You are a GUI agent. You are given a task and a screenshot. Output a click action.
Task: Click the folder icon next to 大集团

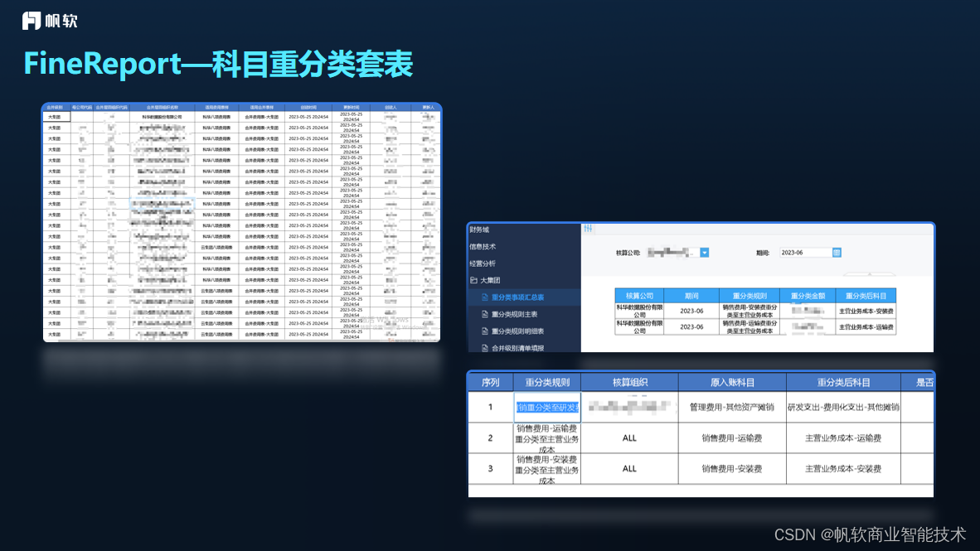473,281
